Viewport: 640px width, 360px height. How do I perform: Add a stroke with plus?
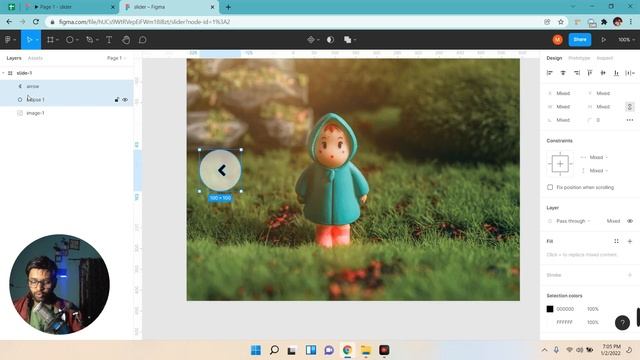[630, 275]
